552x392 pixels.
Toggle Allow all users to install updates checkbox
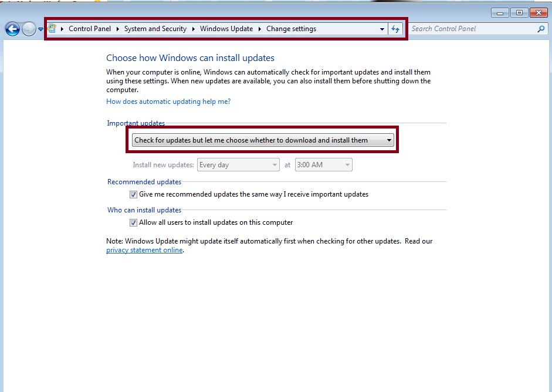133,222
